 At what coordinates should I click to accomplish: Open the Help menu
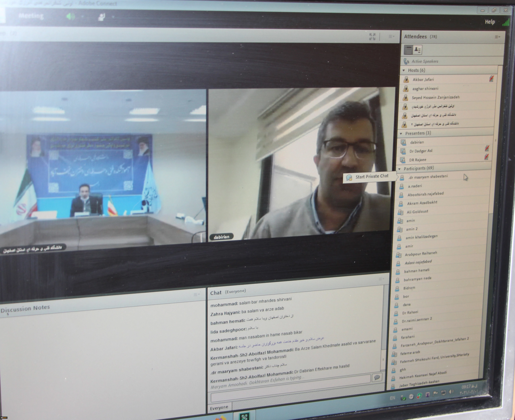[490, 22]
